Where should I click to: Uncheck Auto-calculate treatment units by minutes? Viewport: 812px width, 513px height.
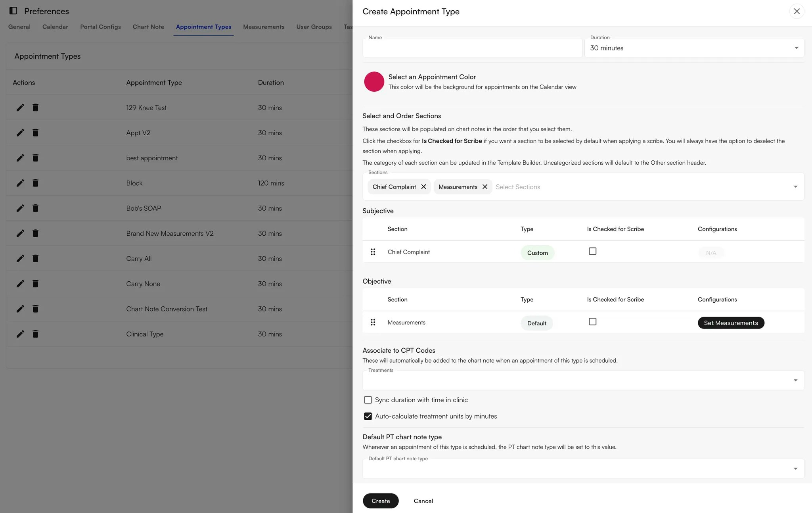click(x=368, y=416)
